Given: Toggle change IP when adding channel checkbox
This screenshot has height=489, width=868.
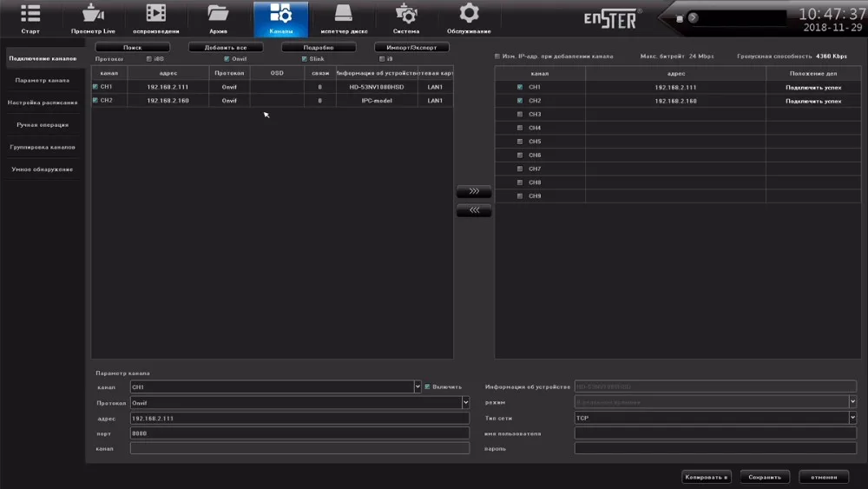Looking at the screenshot, I should (497, 56).
